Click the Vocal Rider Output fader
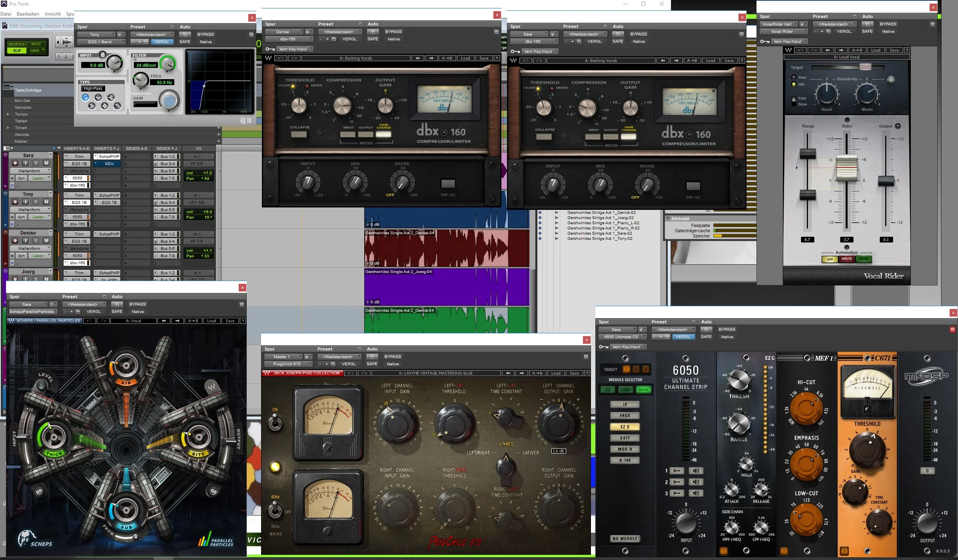This screenshot has height=560, width=958. (886, 181)
